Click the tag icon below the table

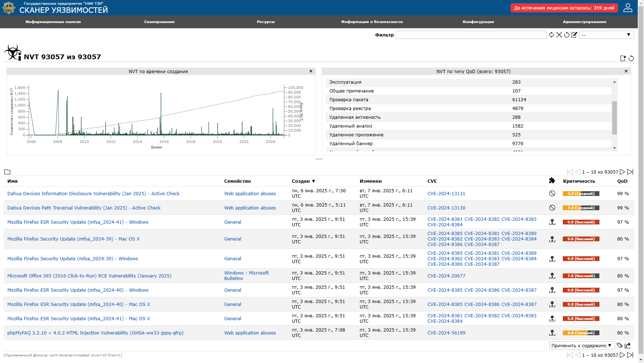coord(619,345)
